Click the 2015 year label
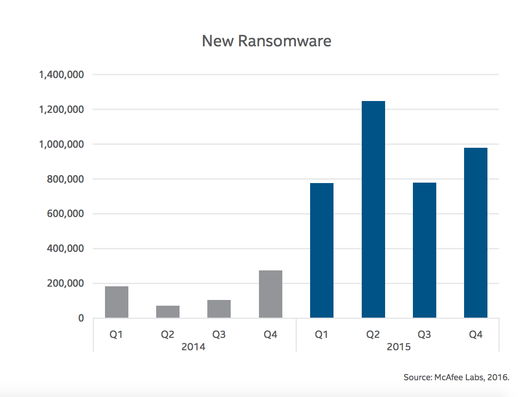 pos(399,347)
